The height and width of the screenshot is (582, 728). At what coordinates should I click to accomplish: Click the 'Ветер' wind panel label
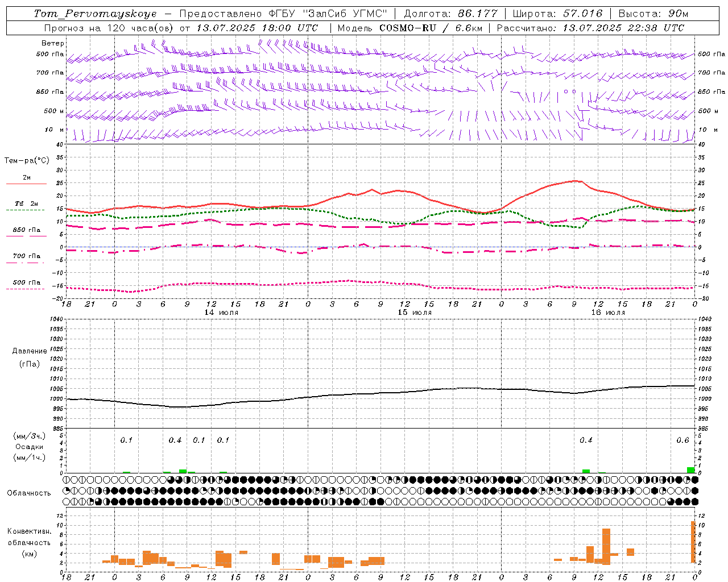[x=53, y=43]
